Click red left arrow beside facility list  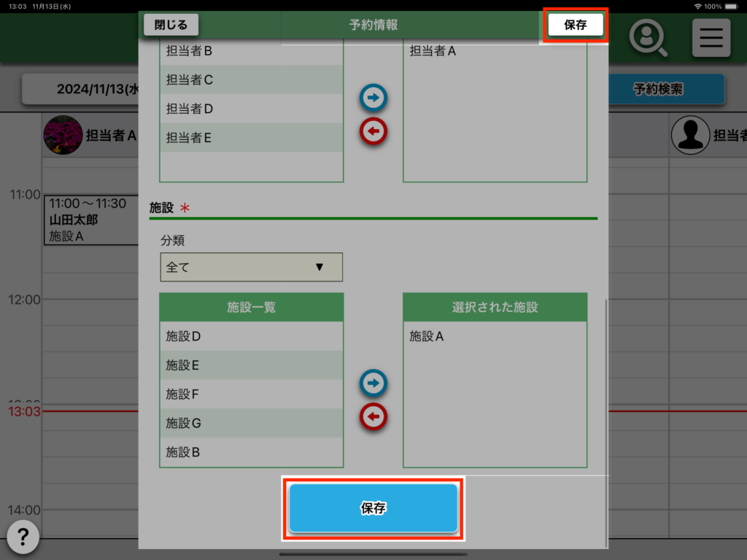[373, 416]
